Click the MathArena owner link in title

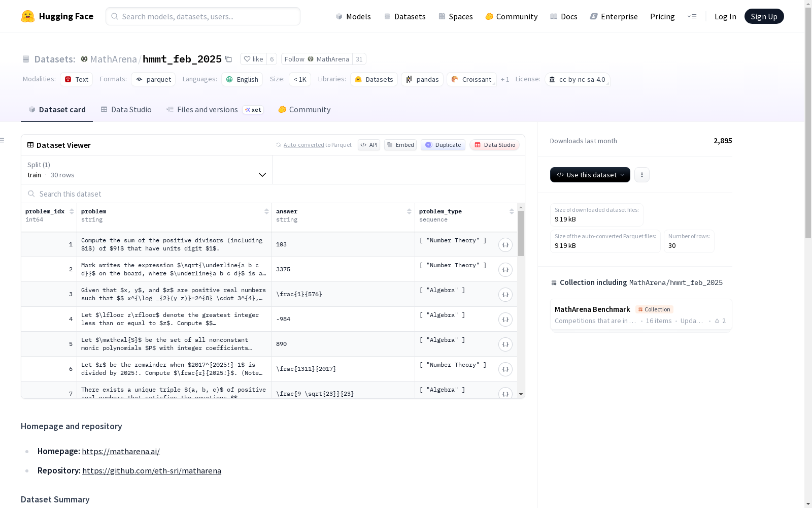tap(113, 59)
